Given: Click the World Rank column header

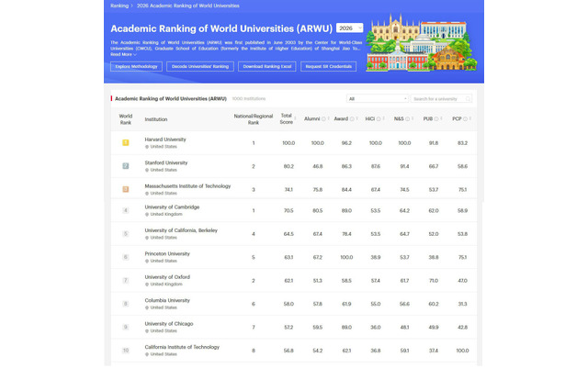Looking at the screenshot, I should tap(126, 119).
